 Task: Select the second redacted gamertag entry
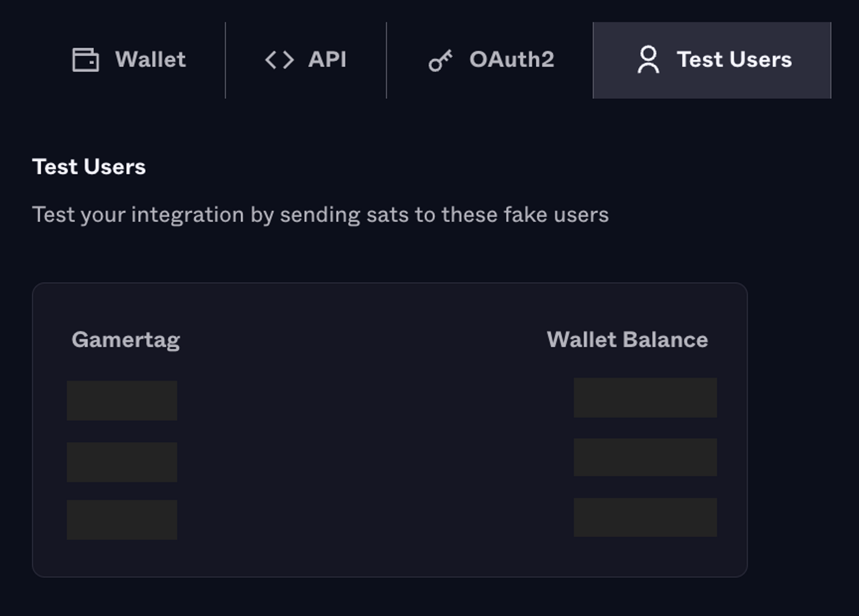[122, 462]
